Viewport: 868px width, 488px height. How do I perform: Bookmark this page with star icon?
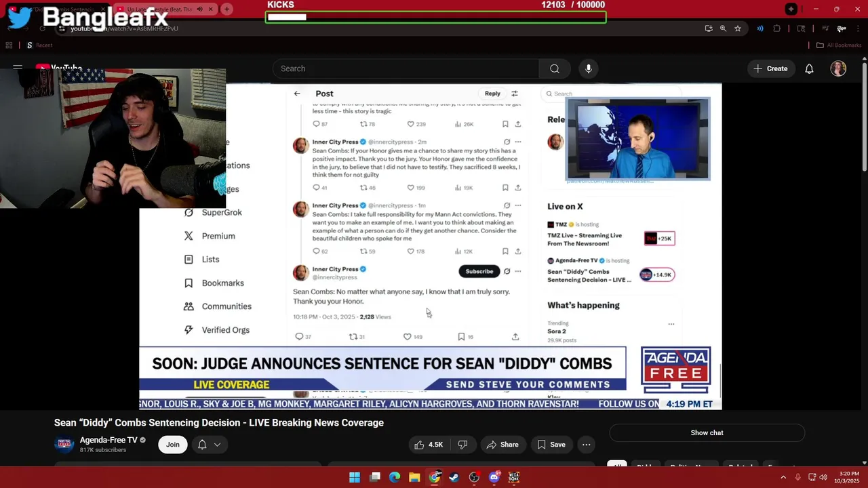tap(738, 28)
